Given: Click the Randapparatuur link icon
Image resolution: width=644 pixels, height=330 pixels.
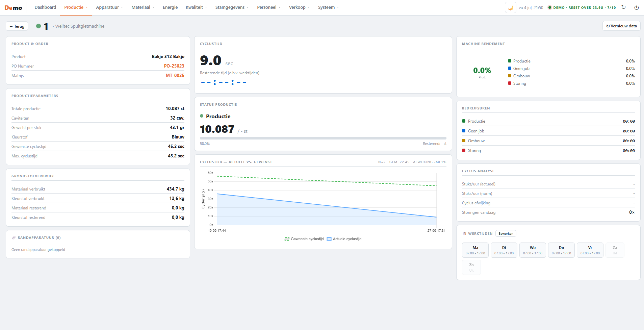Looking at the screenshot, I should tap(14, 238).
